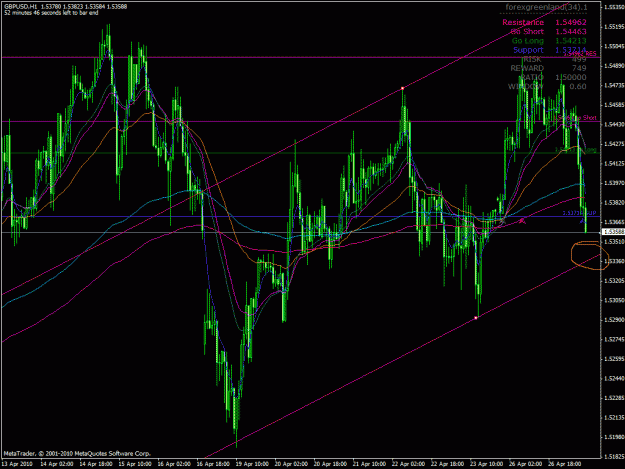Click the 1.54585 price axis label
This screenshot has height=469, width=625.
tap(614, 105)
